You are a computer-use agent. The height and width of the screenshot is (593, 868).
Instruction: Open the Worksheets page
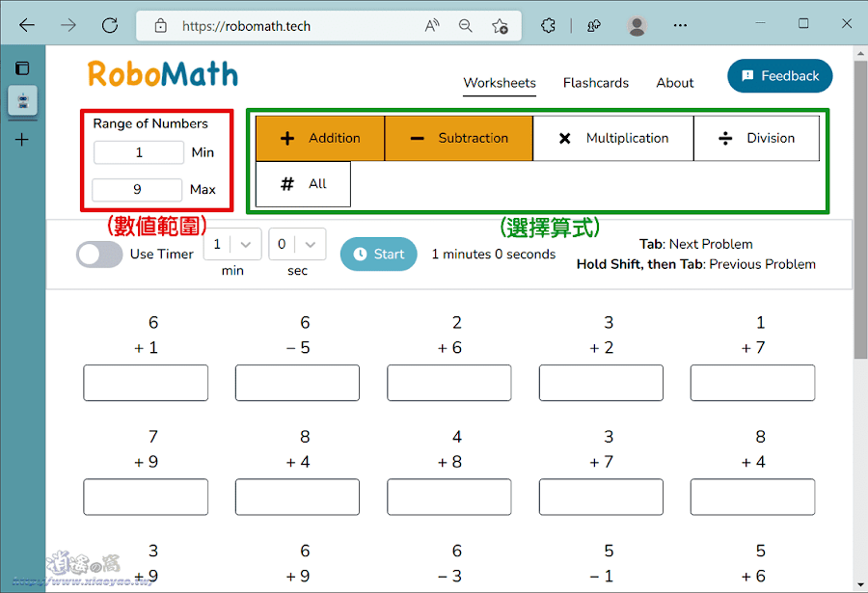point(500,83)
